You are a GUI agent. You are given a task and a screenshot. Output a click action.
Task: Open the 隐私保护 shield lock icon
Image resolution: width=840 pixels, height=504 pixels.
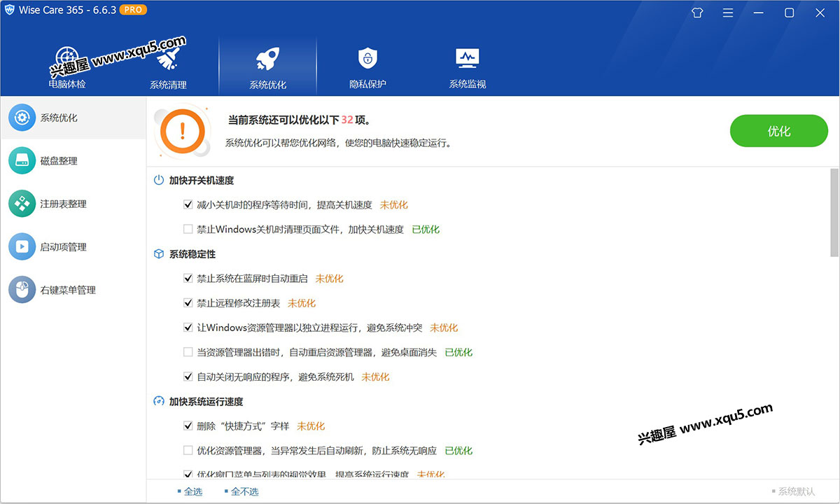(367, 58)
